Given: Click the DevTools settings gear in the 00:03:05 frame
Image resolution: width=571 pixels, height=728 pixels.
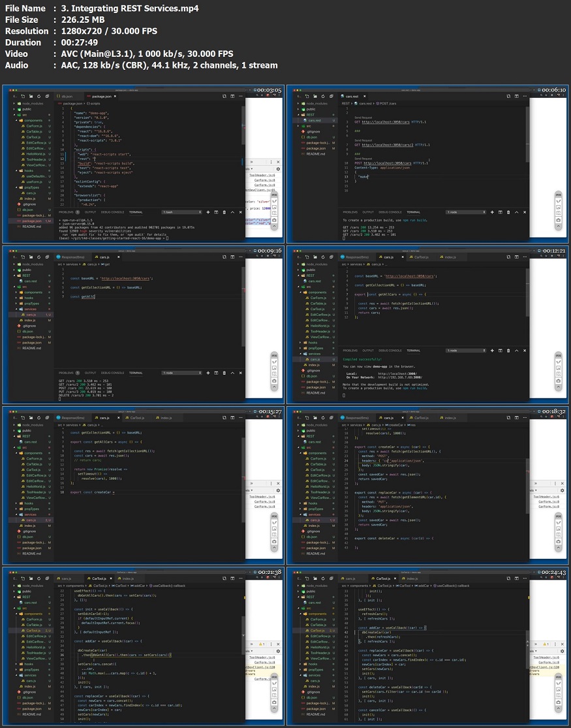Looking at the screenshot, I should [278, 169].
